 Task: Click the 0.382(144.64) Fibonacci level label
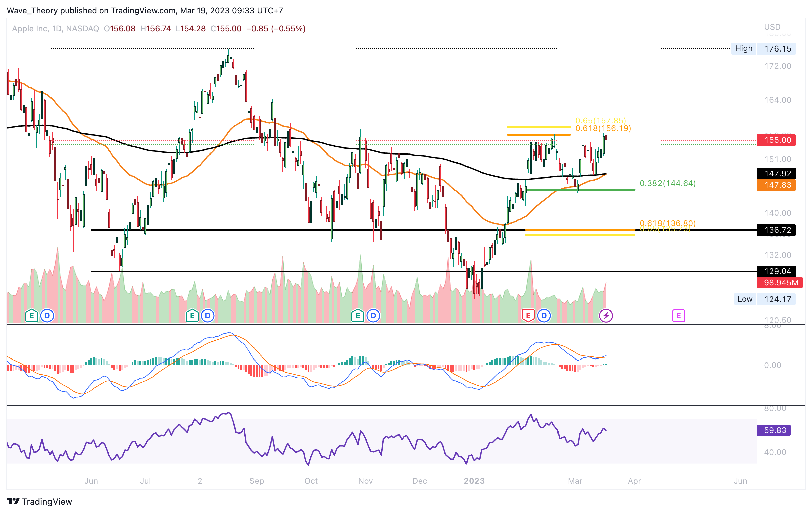pos(668,183)
